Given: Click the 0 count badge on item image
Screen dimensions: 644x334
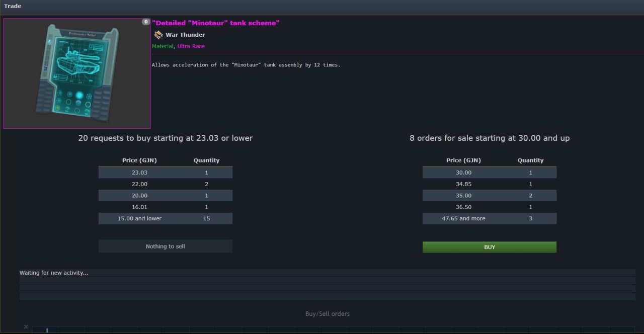Looking at the screenshot, I should pyautogui.click(x=146, y=22).
